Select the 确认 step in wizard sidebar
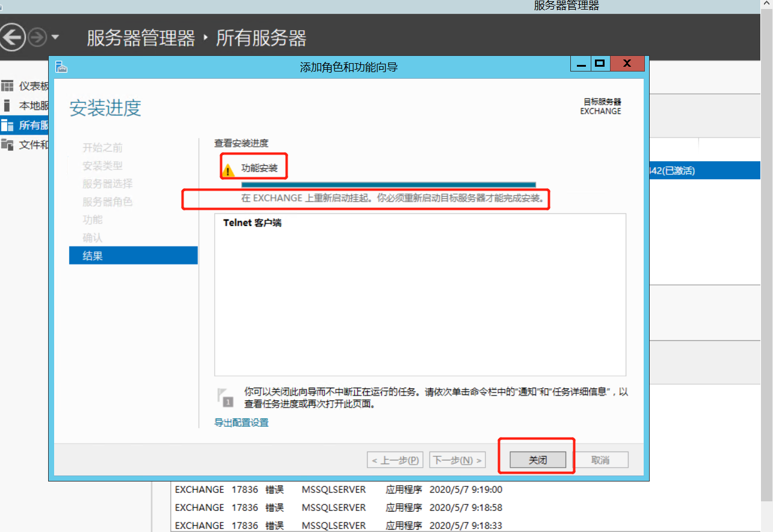Viewport: 773px width, 532px height. pos(93,237)
